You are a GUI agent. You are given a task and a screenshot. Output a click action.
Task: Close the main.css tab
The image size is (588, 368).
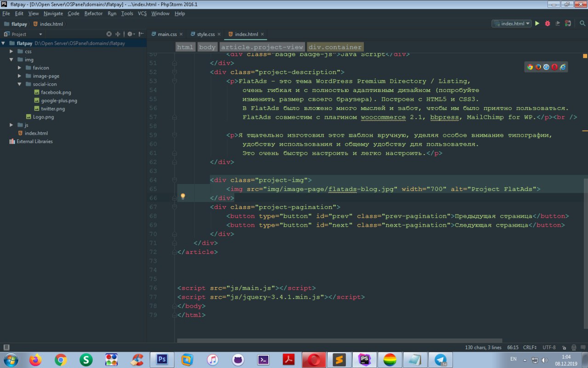point(181,34)
